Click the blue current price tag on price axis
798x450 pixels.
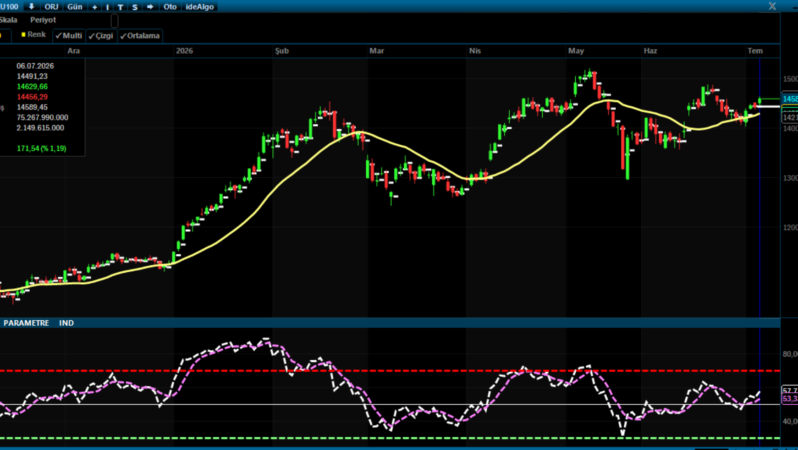pyautogui.click(x=790, y=99)
